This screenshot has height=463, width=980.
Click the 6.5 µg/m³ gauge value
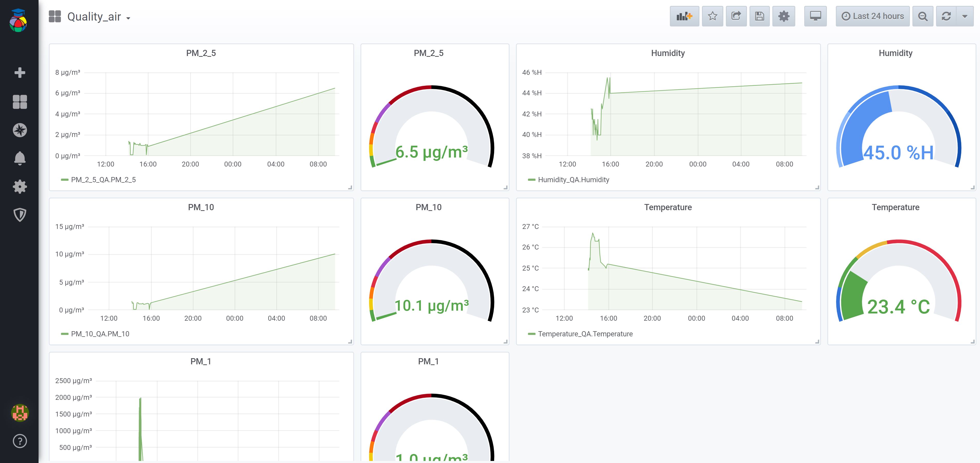[x=431, y=152]
